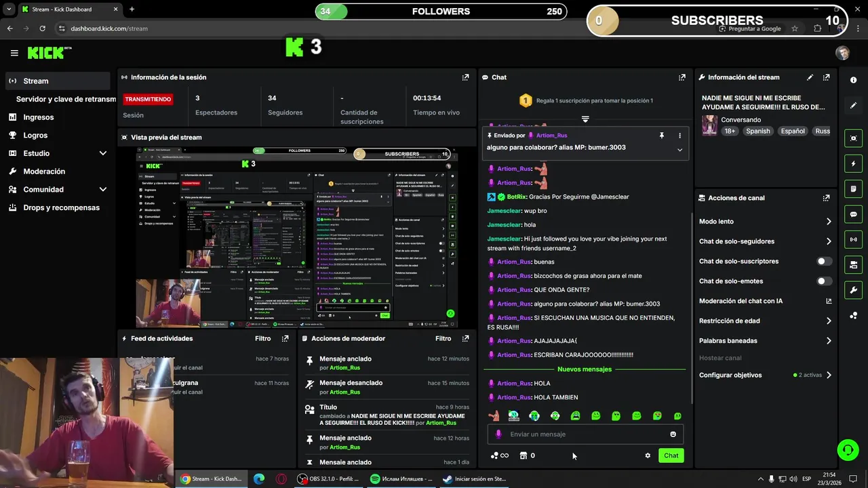Click the Conversando category thumbnail
This screenshot has height=488, width=868.
(x=709, y=125)
